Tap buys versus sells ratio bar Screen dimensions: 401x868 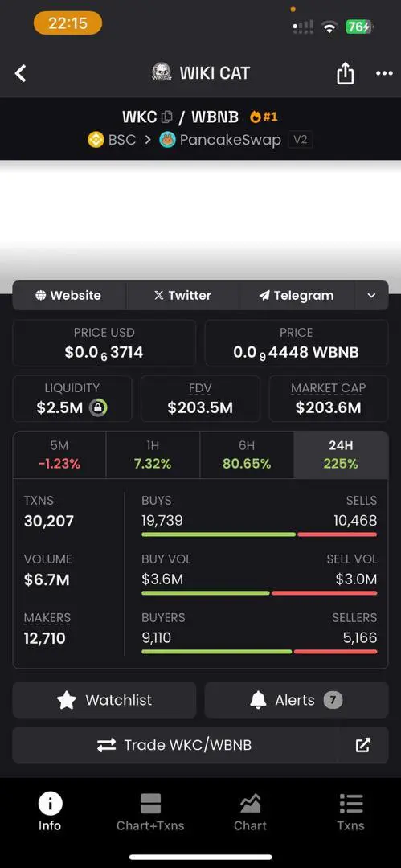pos(260,534)
